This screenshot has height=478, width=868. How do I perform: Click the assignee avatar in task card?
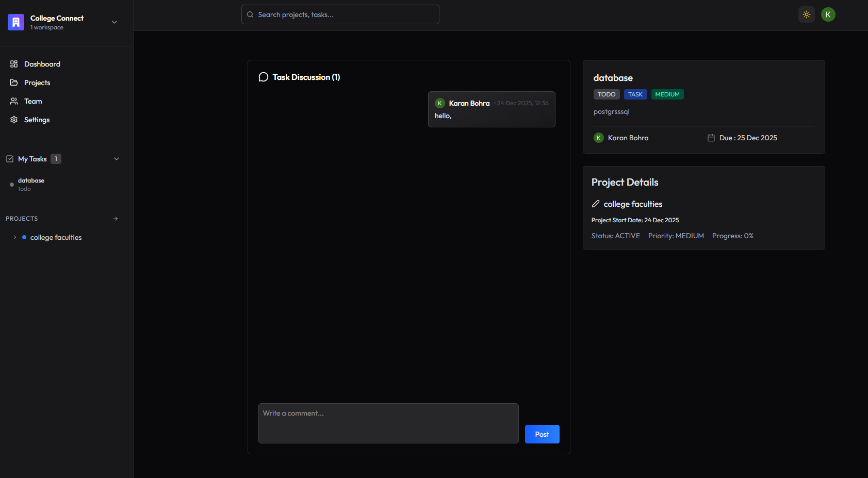click(x=599, y=138)
